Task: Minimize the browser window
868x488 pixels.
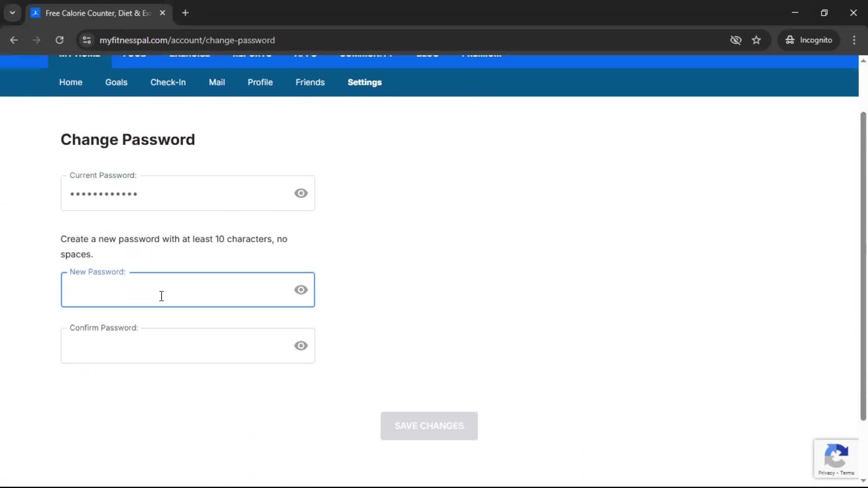Action: click(795, 13)
